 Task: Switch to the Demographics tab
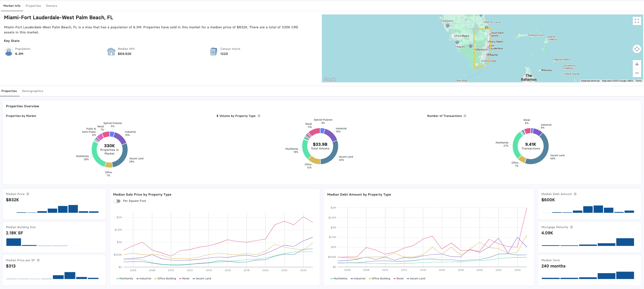pyautogui.click(x=32, y=91)
